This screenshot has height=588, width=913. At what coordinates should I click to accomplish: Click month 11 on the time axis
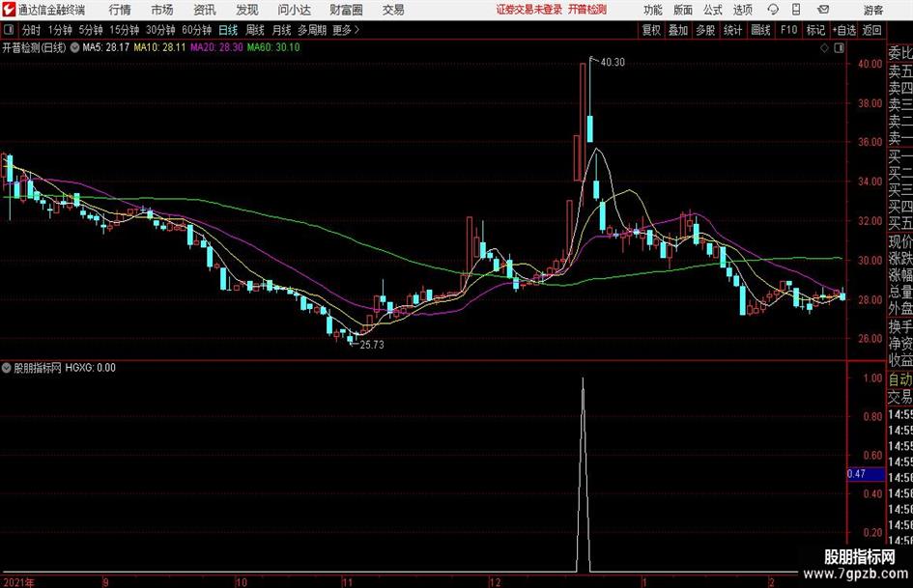click(x=348, y=582)
